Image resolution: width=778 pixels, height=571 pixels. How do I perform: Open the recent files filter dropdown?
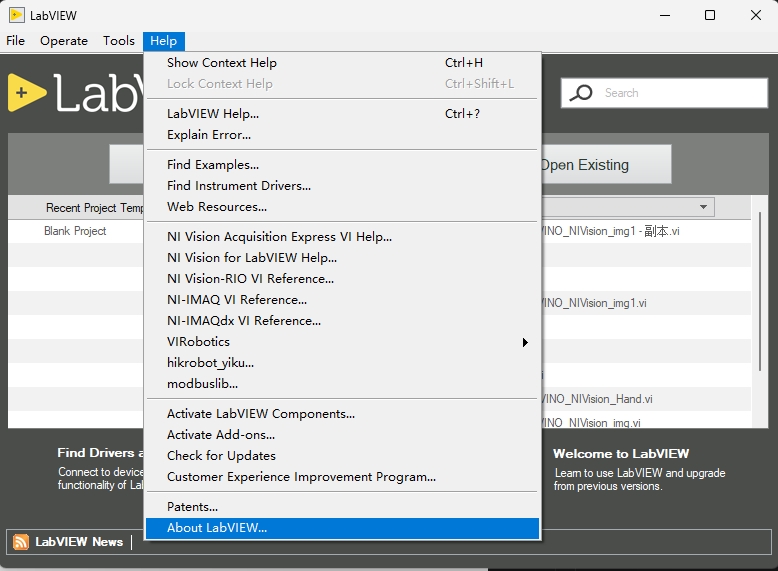coord(704,207)
